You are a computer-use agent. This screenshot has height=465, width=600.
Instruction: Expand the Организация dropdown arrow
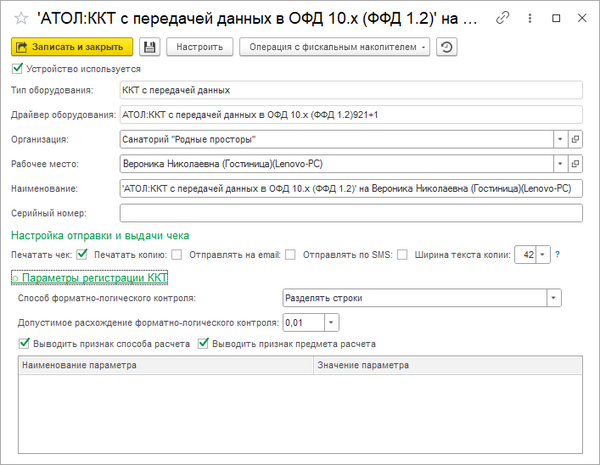click(x=560, y=139)
